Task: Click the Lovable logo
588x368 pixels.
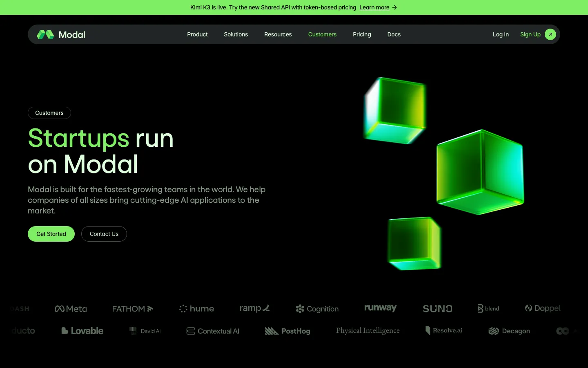Action: pos(82,331)
